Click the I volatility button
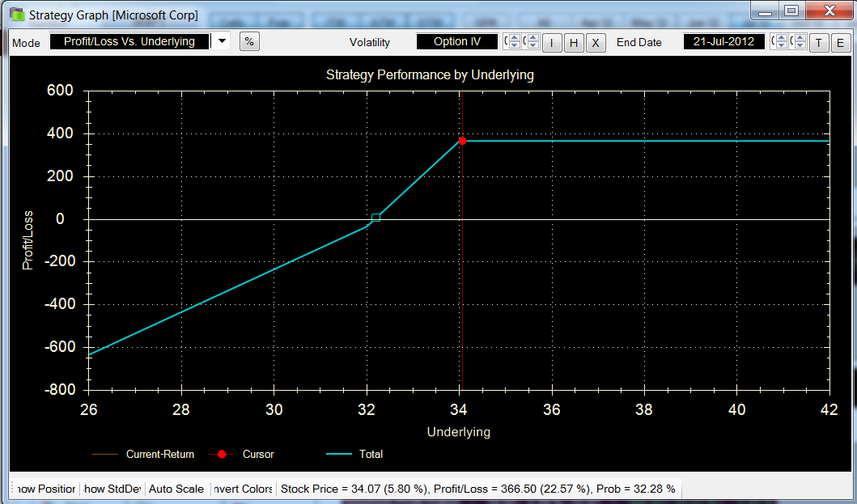 551,42
